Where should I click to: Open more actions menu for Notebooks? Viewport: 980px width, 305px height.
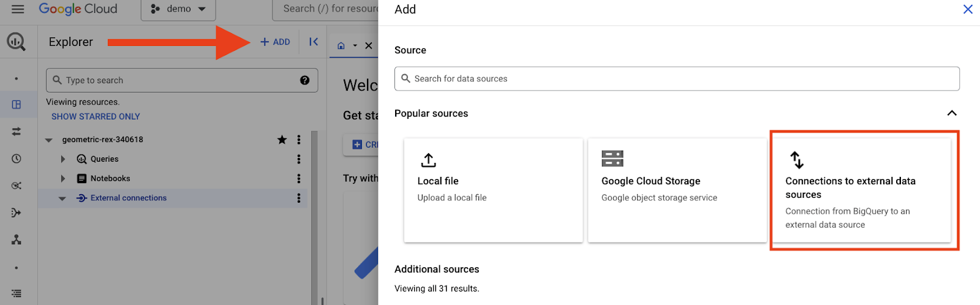299,179
